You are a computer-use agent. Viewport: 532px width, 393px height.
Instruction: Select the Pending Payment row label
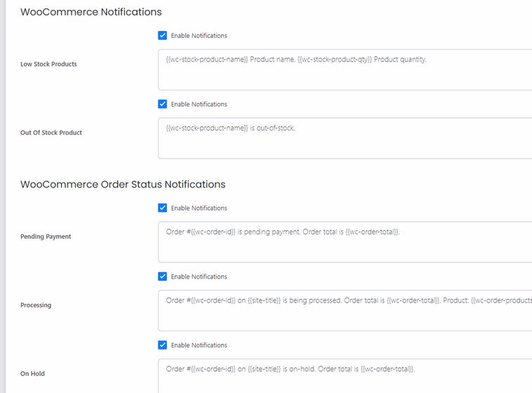click(46, 237)
